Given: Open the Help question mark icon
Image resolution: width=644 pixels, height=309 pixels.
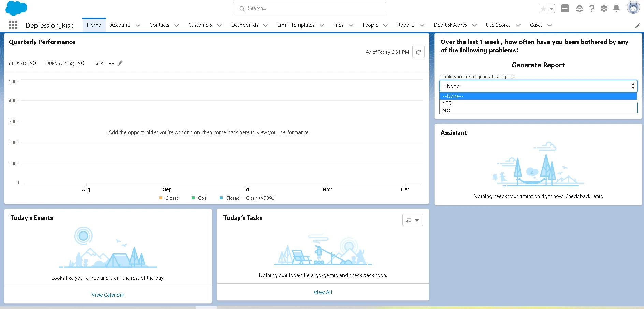Looking at the screenshot, I should coord(592,8).
